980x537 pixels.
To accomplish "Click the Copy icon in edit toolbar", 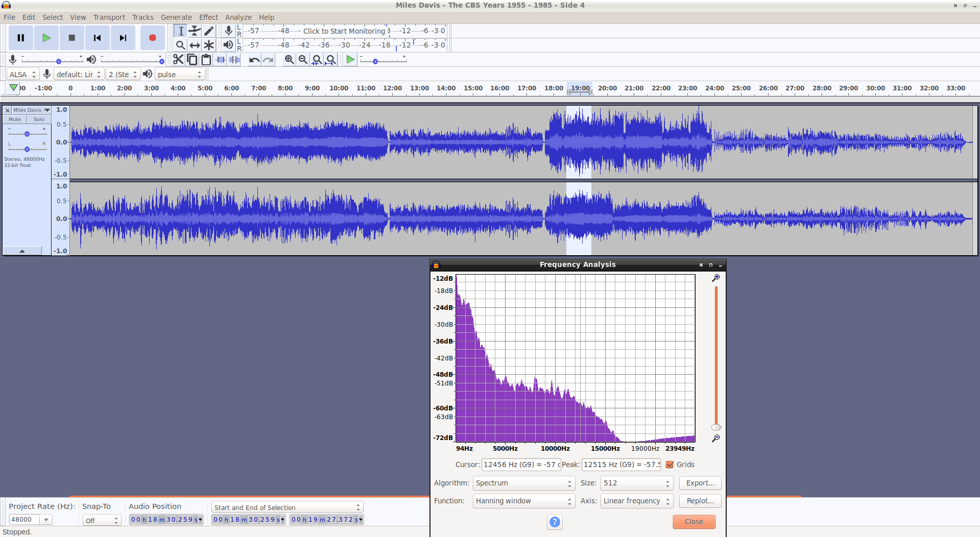I will [x=192, y=60].
